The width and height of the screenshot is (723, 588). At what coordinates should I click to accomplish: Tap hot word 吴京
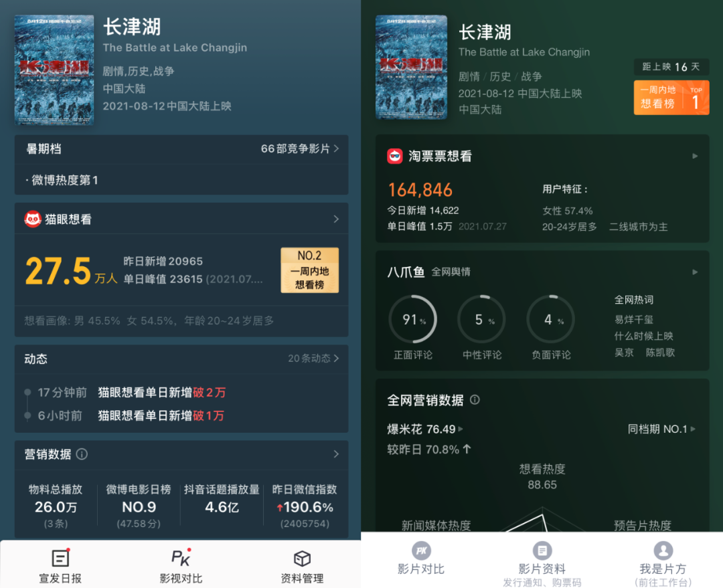pos(624,353)
